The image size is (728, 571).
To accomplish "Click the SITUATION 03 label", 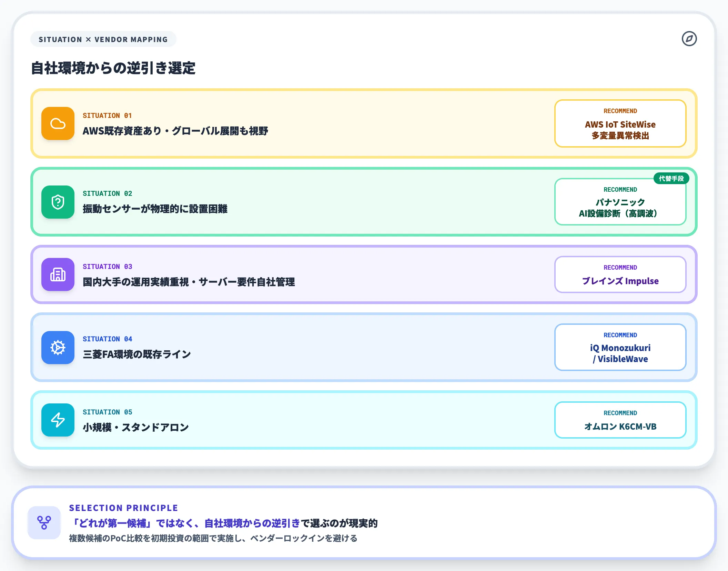I will pyautogui.click(x=107, y=267).
